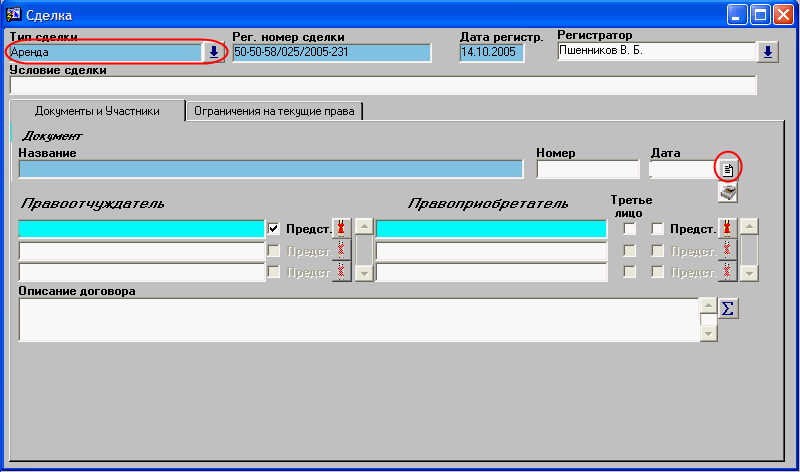Click the document Дата input field
This screenshot has height=472, width=800.
click(x=683, y=169)
